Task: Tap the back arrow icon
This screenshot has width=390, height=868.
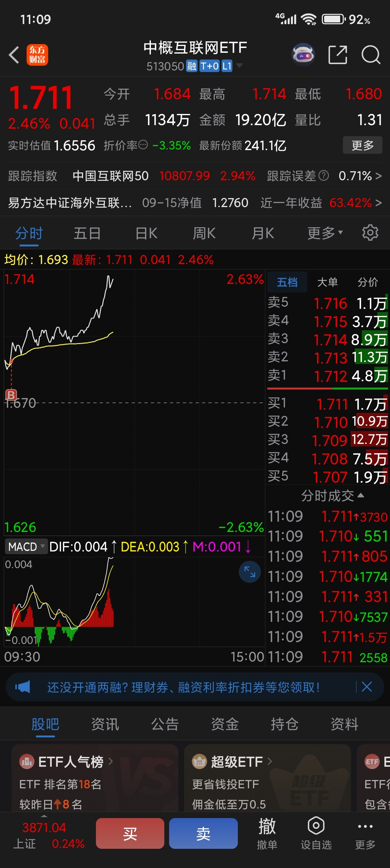Action: tap(14, 55)
